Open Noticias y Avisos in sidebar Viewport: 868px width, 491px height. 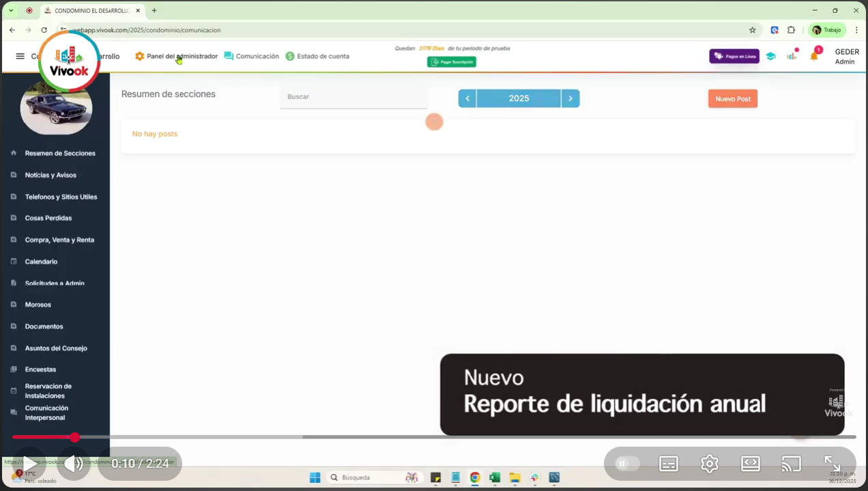click(x=50, y=175)
